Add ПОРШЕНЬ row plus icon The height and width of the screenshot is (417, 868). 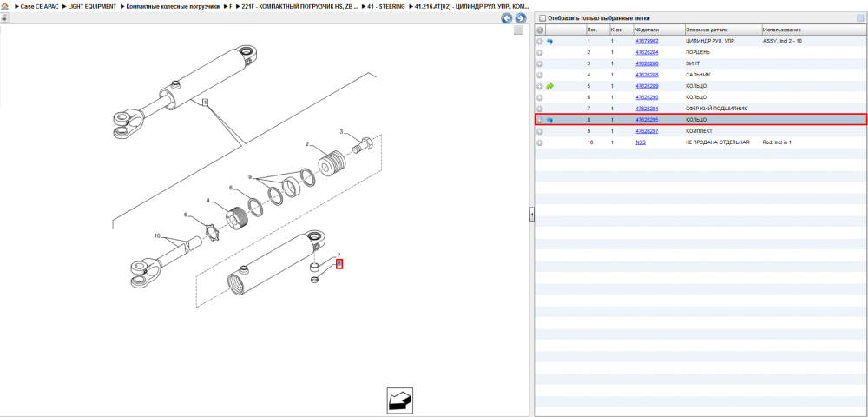540,53
